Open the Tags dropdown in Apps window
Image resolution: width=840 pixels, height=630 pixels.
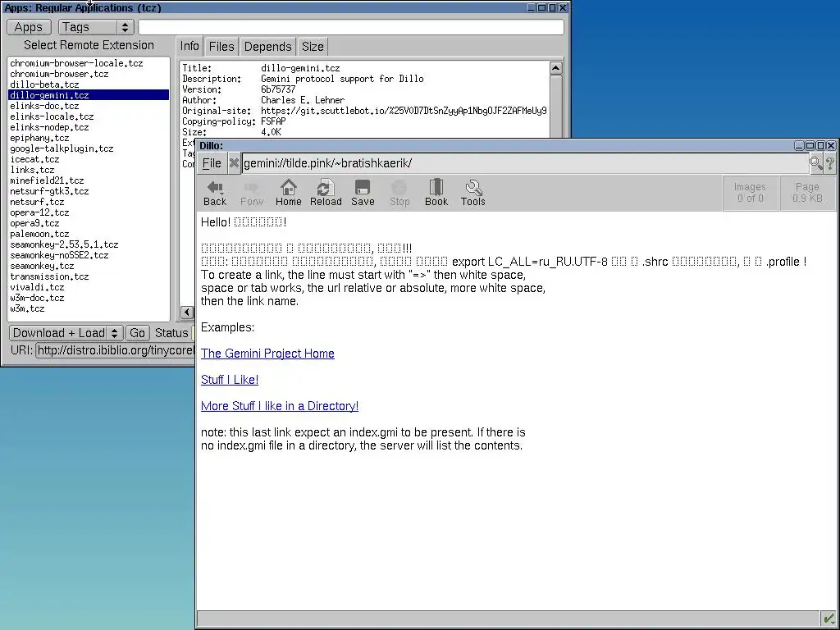(x=96, y=27)
